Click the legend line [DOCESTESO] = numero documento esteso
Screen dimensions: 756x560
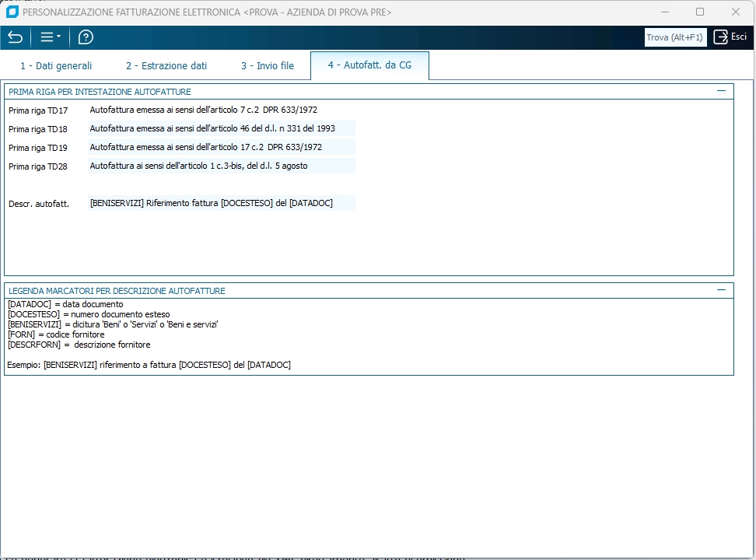tap(89, 314)
